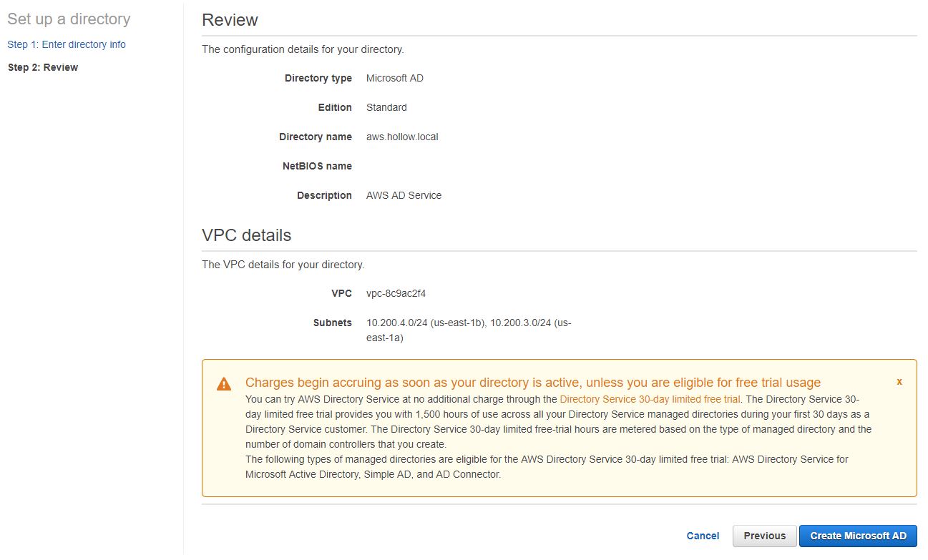Click the orange warning triangle icon

pos(224,384)
